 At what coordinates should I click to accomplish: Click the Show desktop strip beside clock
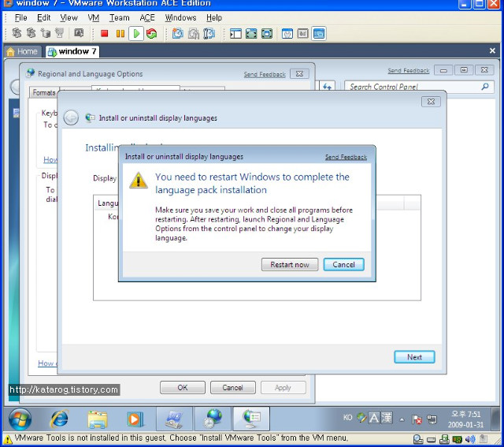point(495,419)
